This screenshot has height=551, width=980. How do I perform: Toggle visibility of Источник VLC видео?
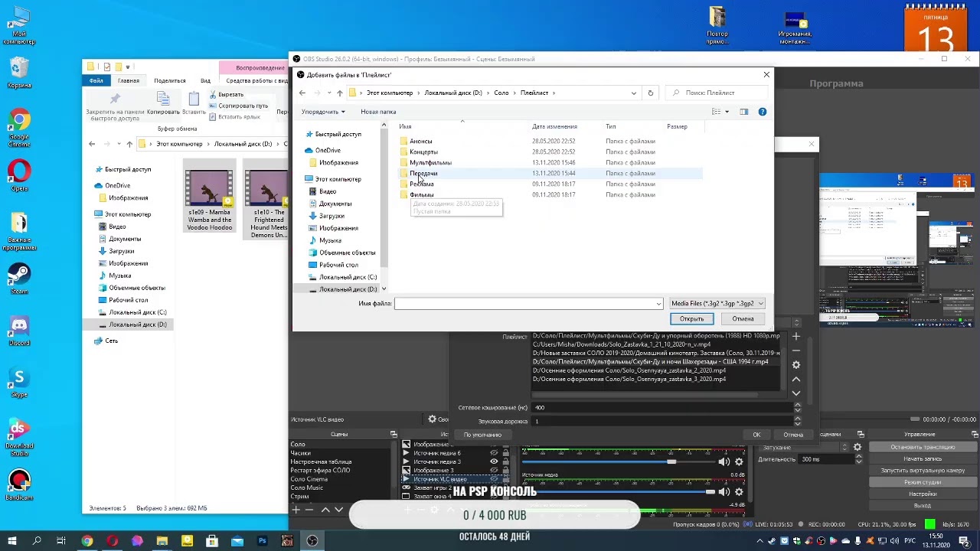pyautogui.click(x=494, y=479)
